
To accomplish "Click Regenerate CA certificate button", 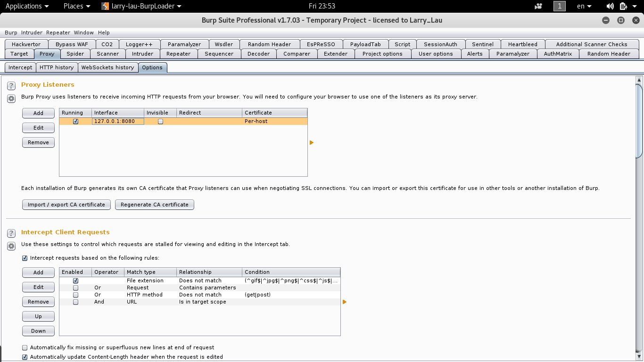I will coord(155,205).
